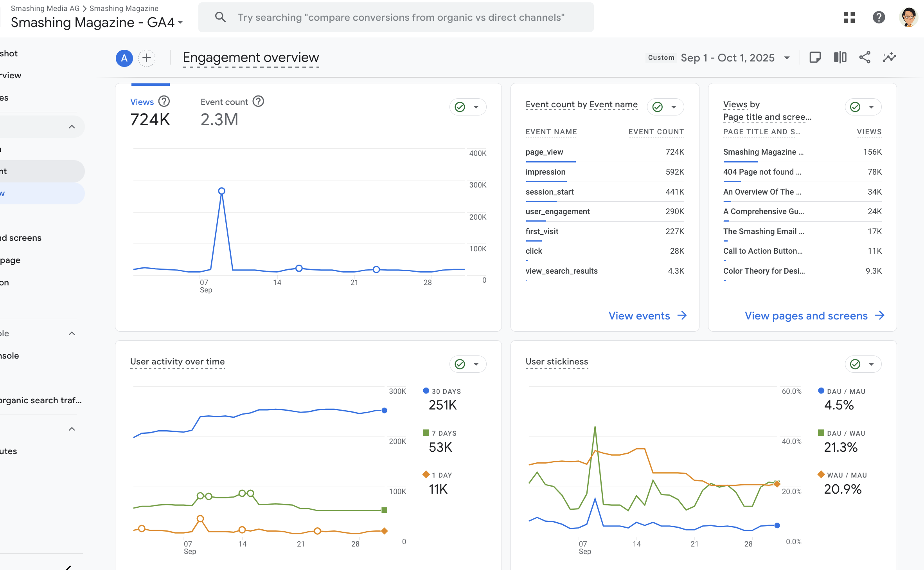Open your profile avatar menu

tap(908, 17)
